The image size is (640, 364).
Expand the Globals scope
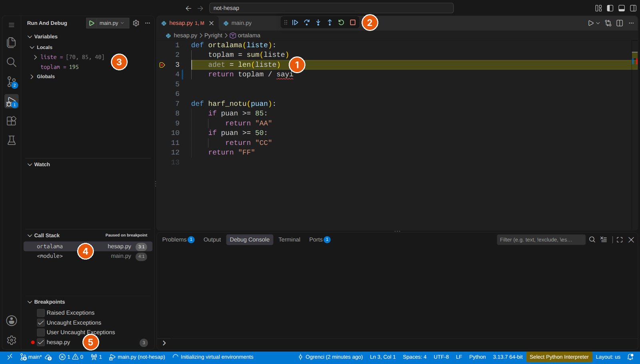pos(32,77)
